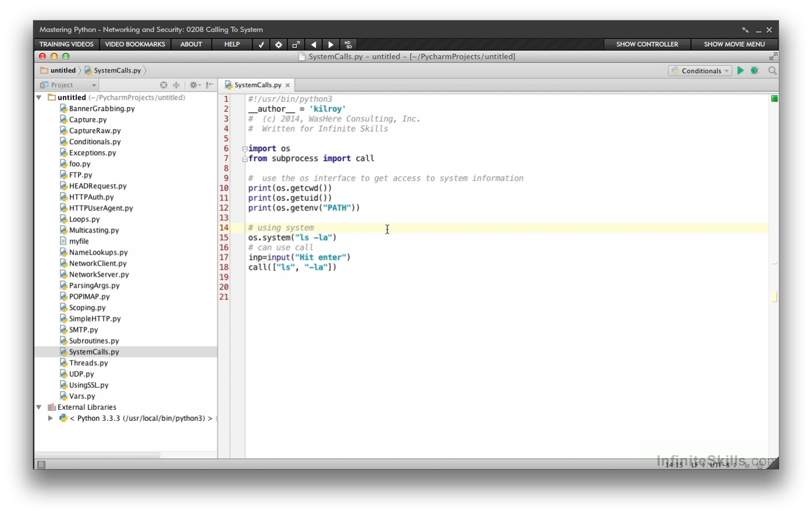Hide the Project tool window with its arrow icon

209,85
